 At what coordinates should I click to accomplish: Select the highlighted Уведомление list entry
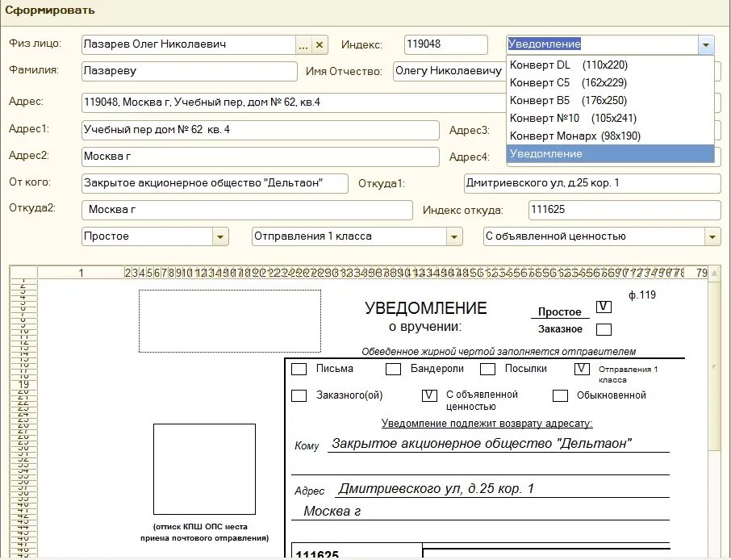[610, 153]
